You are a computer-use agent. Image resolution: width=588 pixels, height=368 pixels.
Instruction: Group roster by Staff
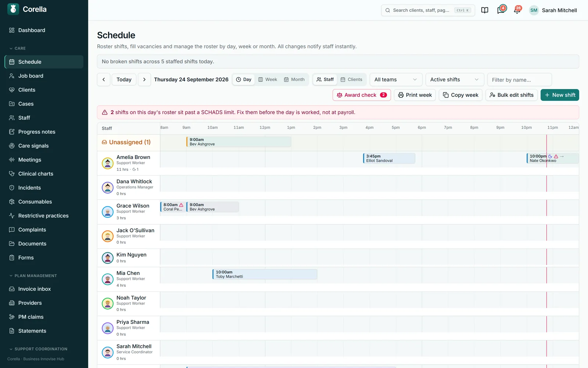[325, 79]
